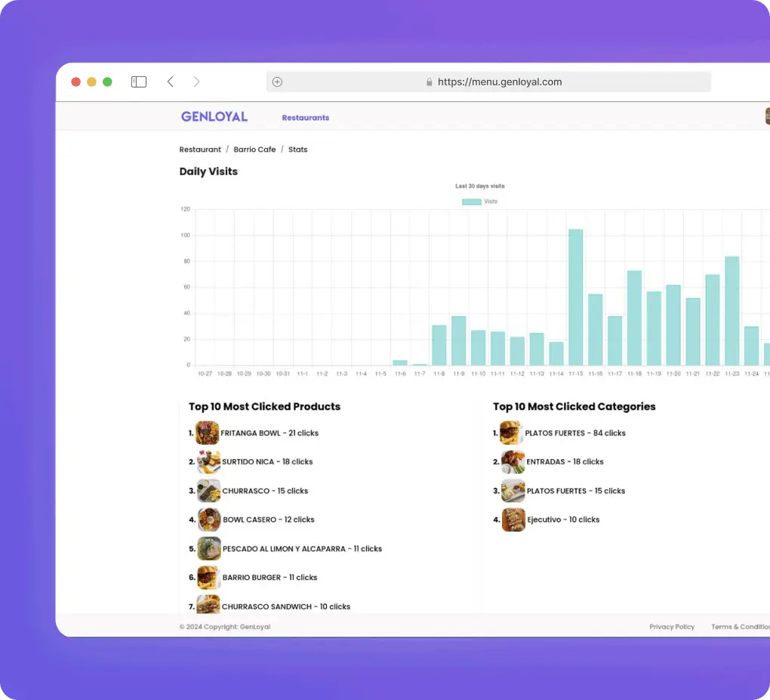
Task: Click the Ejecutivo category thumbnail
Action: click(x=513, y=520)
